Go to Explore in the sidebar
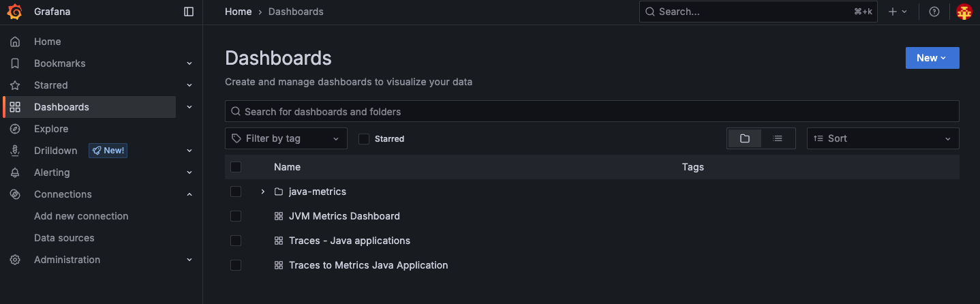This screenshot has width=980, height=304. (x=51, y=129)
